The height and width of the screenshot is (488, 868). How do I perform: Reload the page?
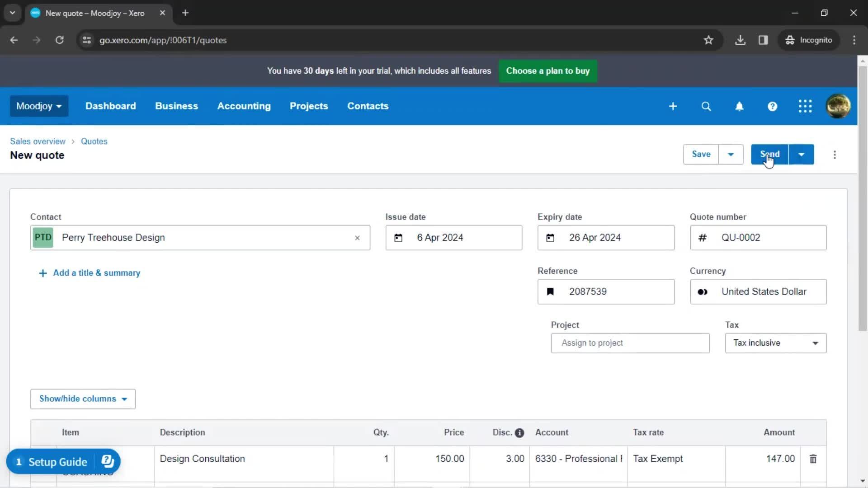tap(59, 40)
